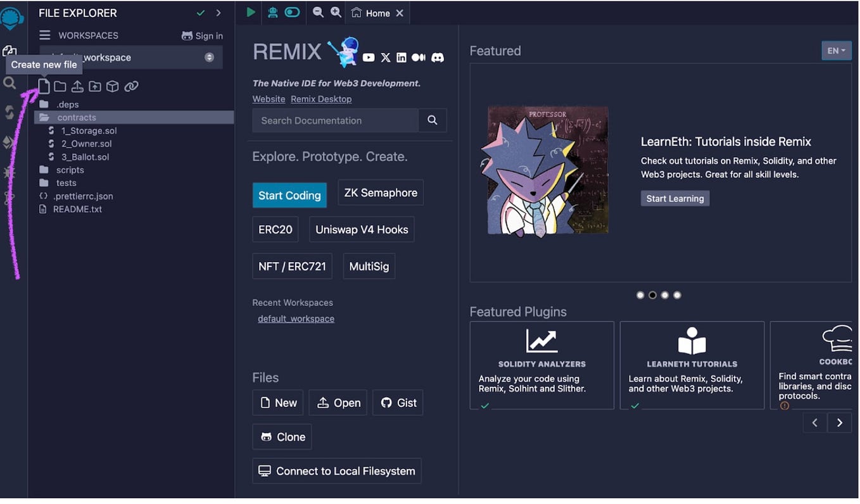Create a new file in the explorer
Viewport: 860px width, 504px height.
click(x=43, y=86)
